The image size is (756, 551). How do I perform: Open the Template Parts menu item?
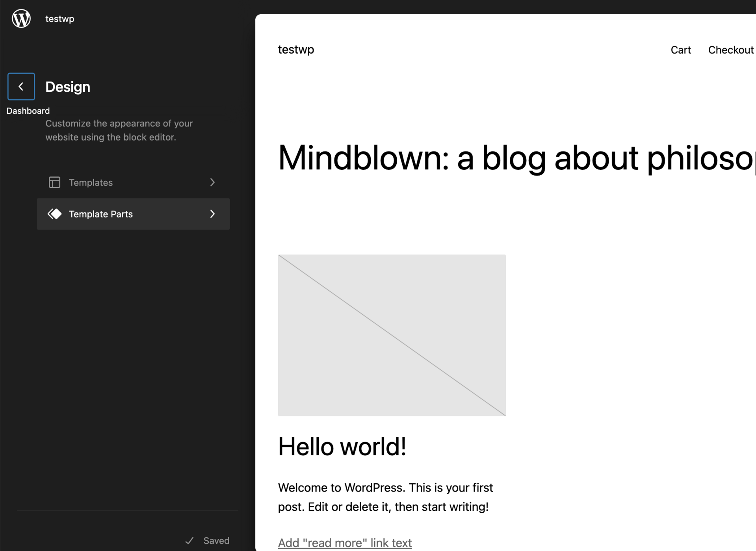pos(133,214)
